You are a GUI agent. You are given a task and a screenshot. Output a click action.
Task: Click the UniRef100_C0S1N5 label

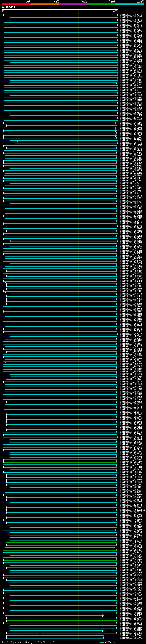click(131, 631)
